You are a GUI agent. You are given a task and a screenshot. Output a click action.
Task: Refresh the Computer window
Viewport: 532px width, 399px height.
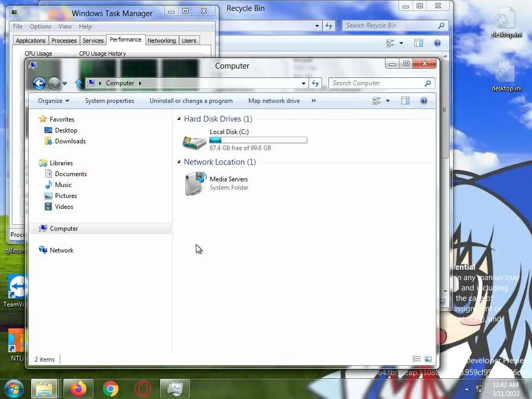[x=315, y=83]
